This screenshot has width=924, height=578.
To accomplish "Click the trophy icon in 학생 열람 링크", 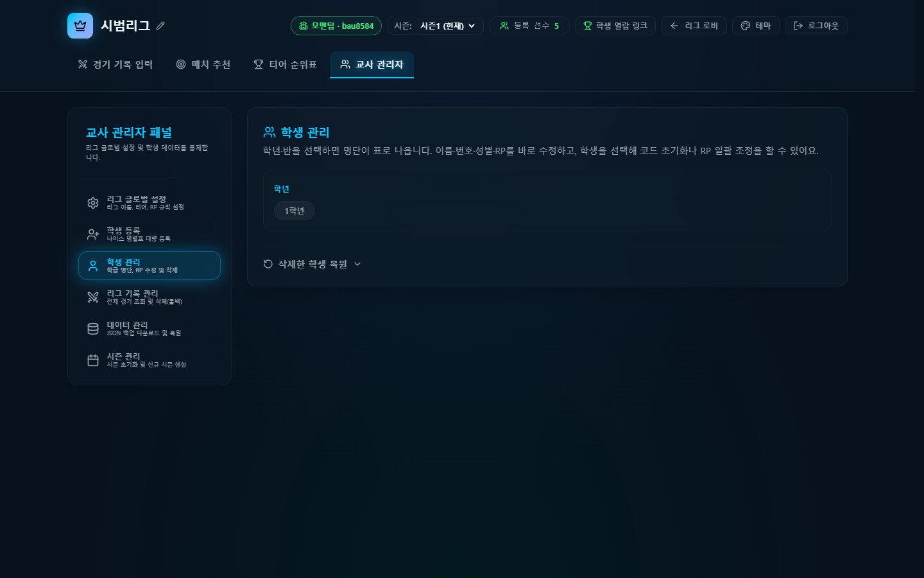I will coord(587,26).
